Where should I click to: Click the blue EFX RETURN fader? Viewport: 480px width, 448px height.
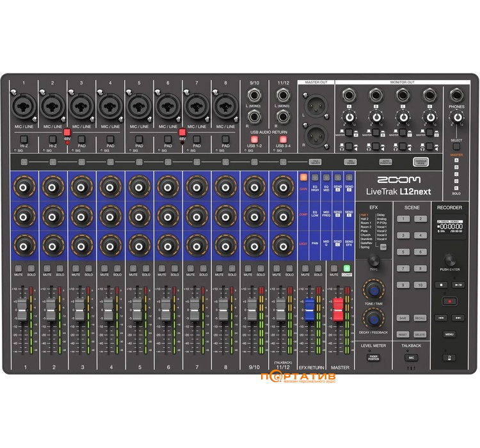click(x=310, y=310)
